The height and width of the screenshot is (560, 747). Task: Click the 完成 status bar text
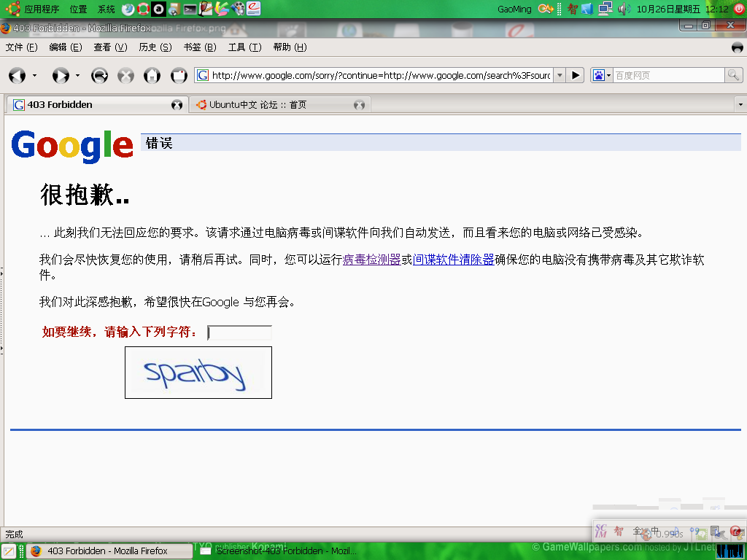(x=15, y=534)
